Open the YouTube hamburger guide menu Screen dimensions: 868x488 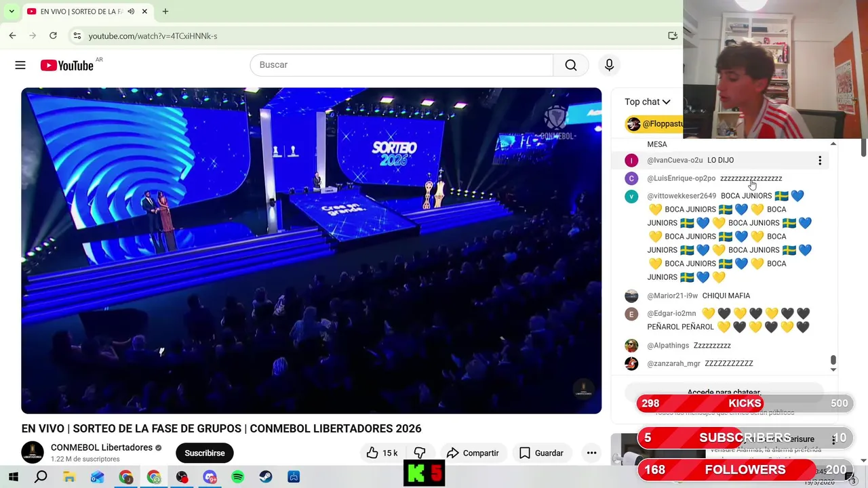click(x=20, y=65)
